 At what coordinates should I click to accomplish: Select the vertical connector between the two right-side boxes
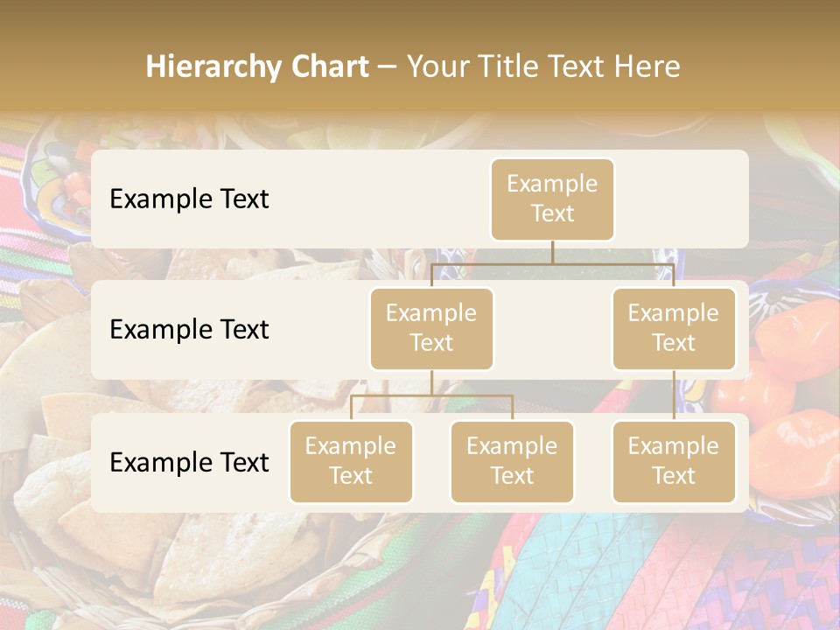pyautogui.click(x=674, y=395)
